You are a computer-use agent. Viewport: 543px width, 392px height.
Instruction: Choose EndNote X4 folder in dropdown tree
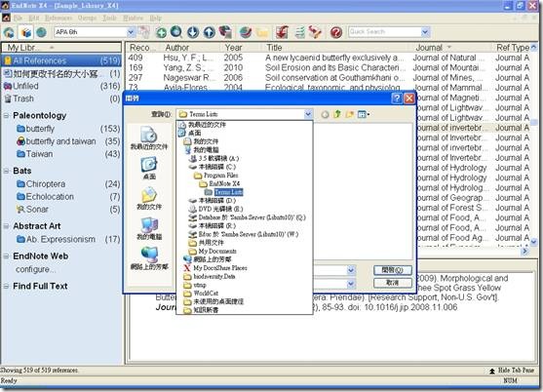coord(220,183)
